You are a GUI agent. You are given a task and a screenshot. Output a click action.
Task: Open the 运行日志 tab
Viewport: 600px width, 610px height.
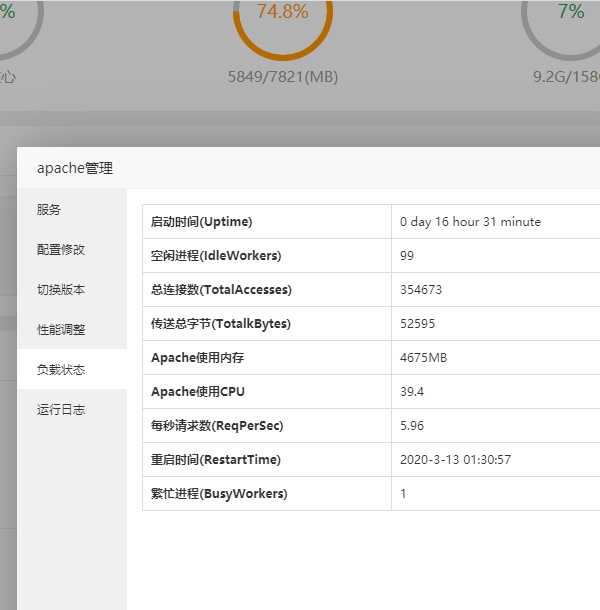click(72, 409)
